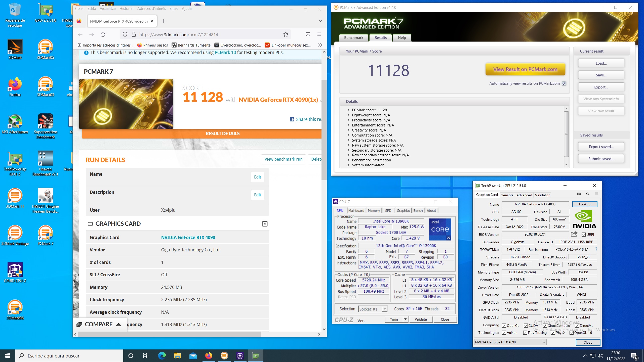This screenshot has height=362, width=644.
Task: Open the Firefox hamburger application menu
Action: [319, 34]
